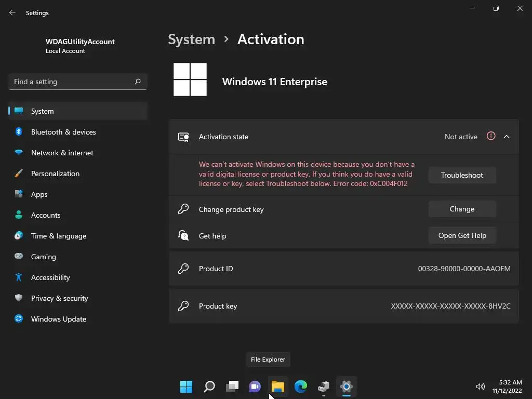
Task: Click the search magnifier in Find a setting
Action: click(x=137, y=82)
